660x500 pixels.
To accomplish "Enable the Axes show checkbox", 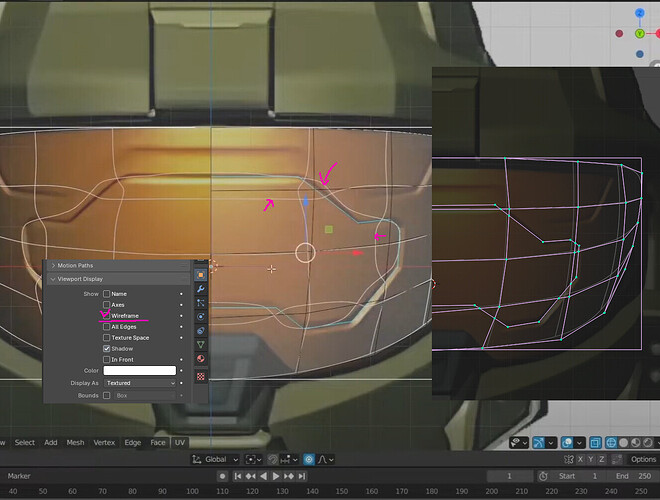I will tap(106, 305).
